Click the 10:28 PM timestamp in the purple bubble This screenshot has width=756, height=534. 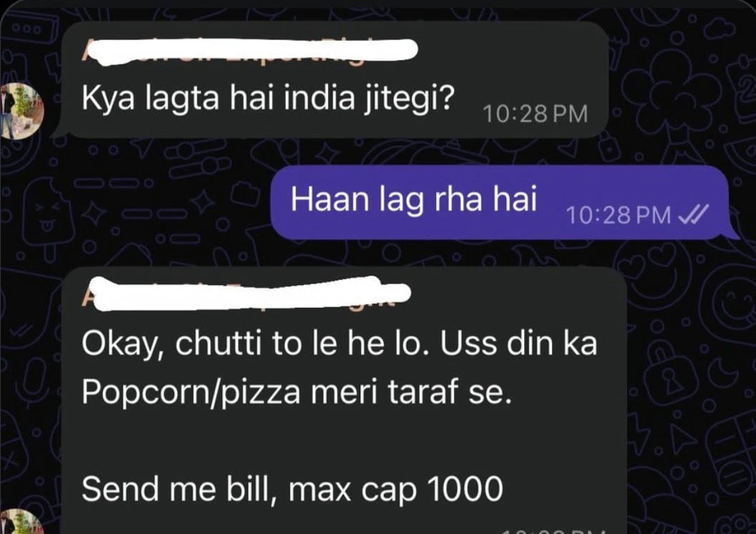(x=618, y=215)
